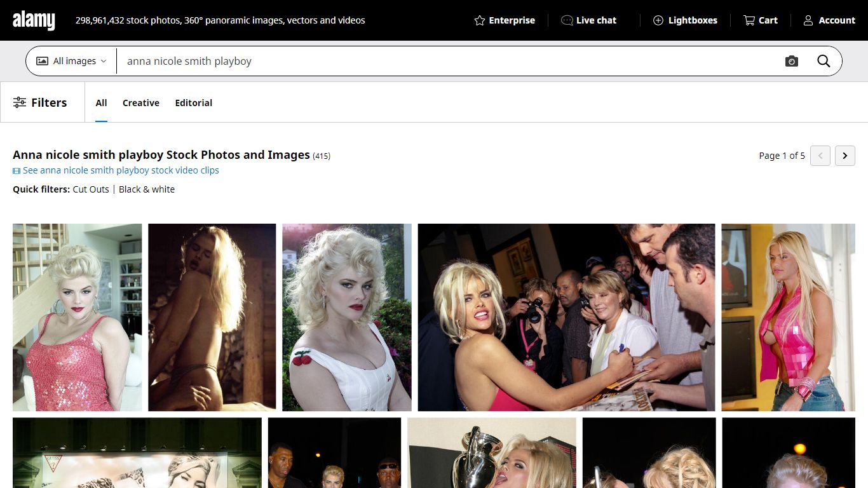The width and height of the screenshot is (868, 488).
Task: Open thumbnail of woman in pink sequin top
Action: (78, 317)
